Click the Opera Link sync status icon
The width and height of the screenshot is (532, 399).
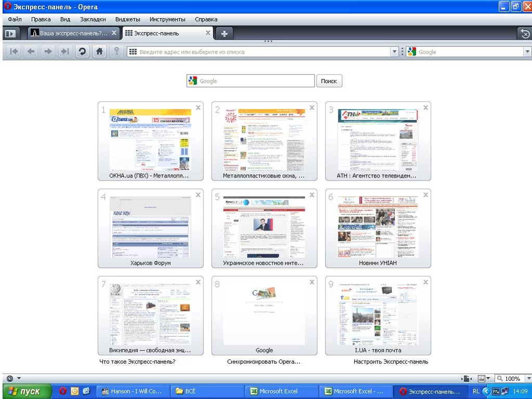10,378
